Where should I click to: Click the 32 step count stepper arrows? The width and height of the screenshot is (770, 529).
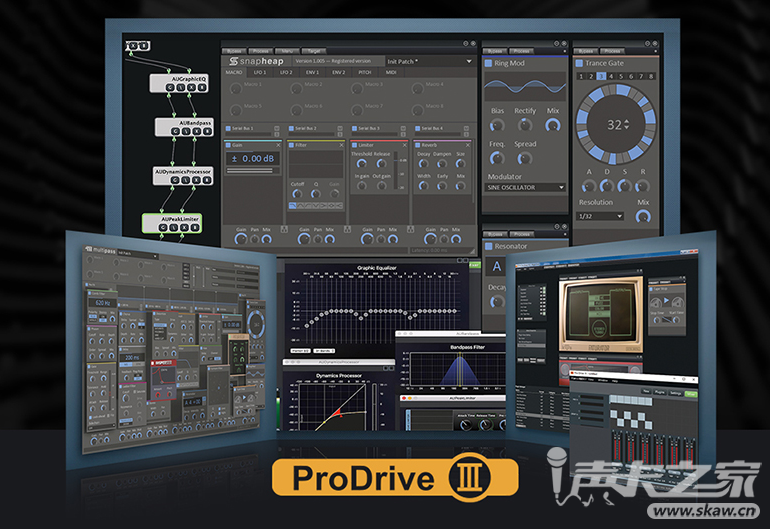627,125
